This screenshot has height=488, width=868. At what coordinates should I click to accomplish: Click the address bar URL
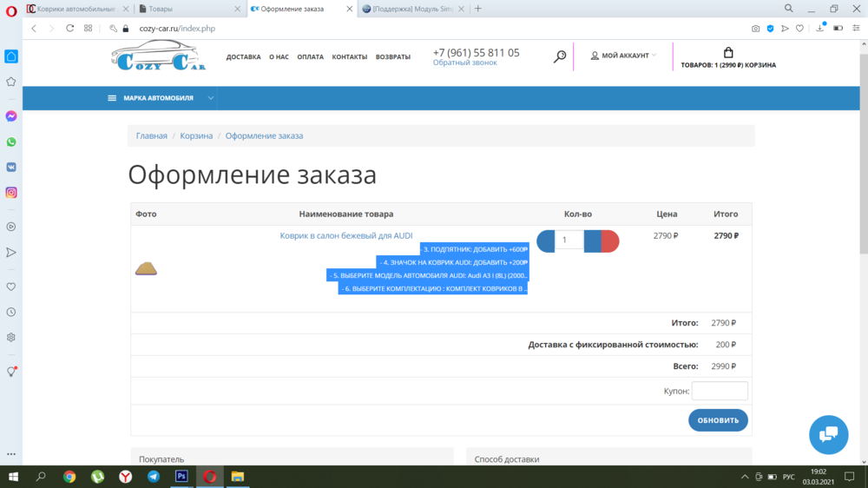pyautogui.click(x=177, y=29)
